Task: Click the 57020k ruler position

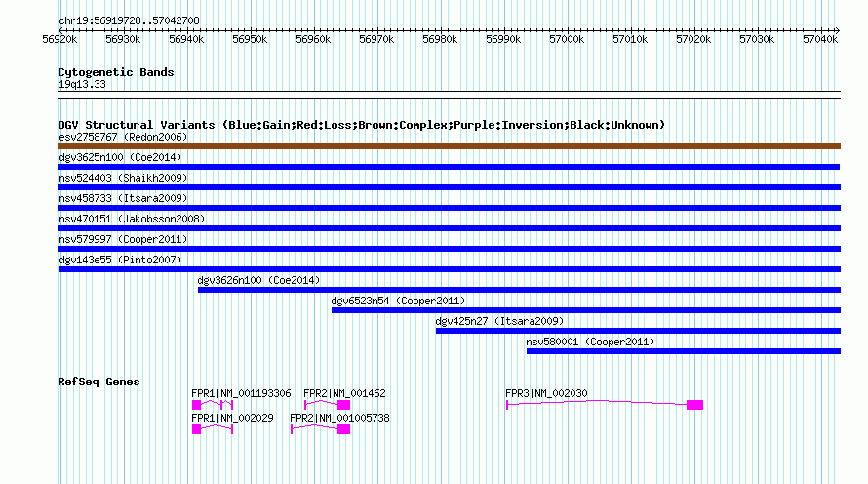Action: [x=693, y=39]
